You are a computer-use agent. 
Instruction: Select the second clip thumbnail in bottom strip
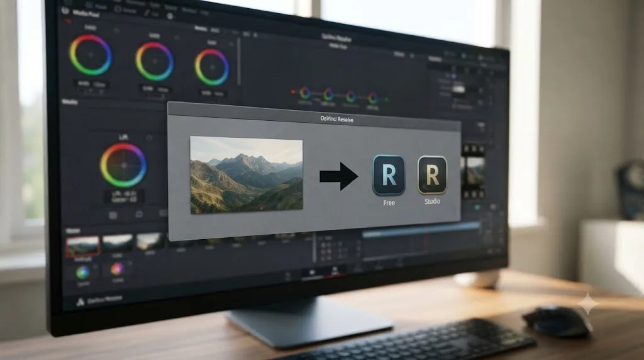(118, 244)
